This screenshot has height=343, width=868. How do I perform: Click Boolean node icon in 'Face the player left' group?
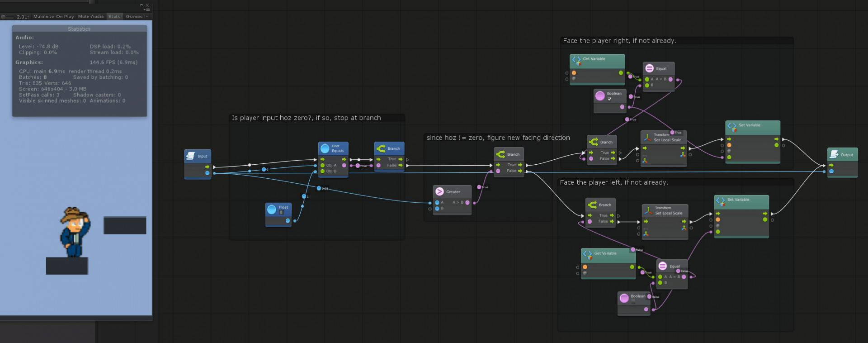(624, 298)
